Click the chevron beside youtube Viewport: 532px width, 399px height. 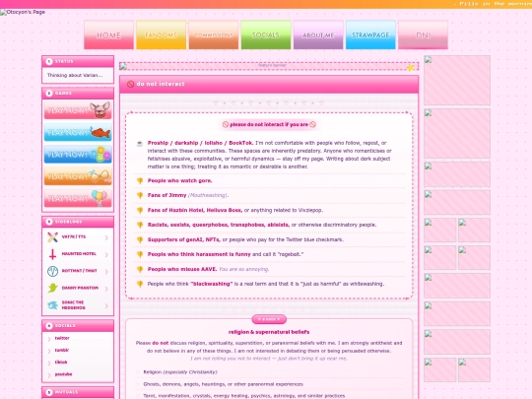[49, 375]
